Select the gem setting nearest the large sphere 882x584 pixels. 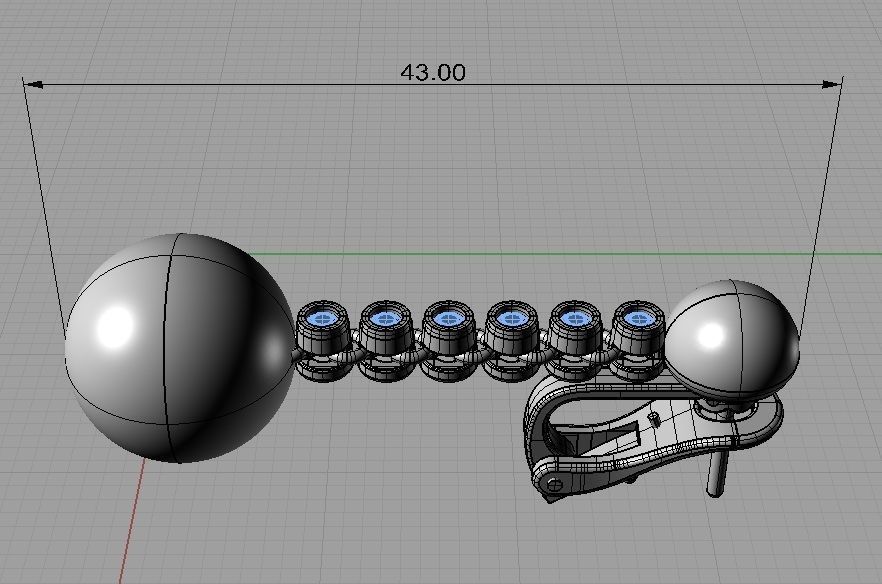323,341
